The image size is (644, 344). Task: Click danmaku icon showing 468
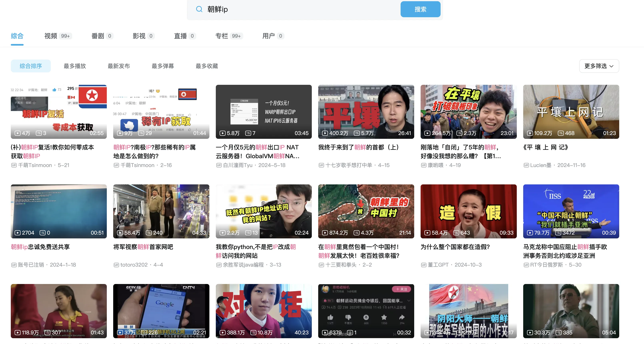561,133
